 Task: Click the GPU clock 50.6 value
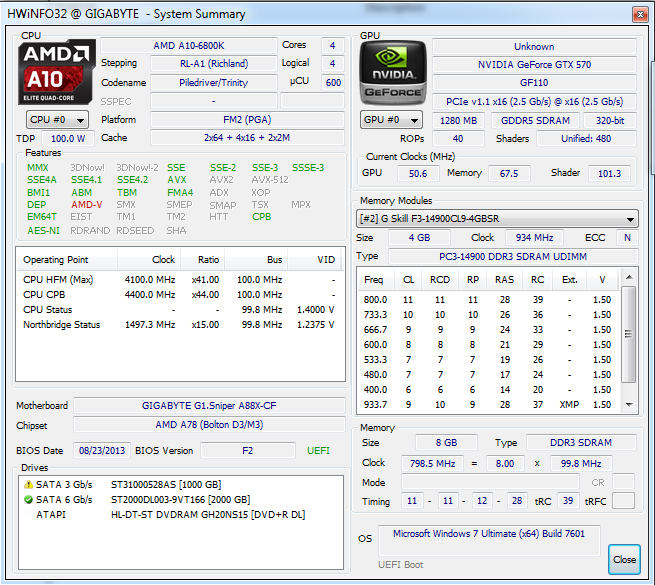418,173
